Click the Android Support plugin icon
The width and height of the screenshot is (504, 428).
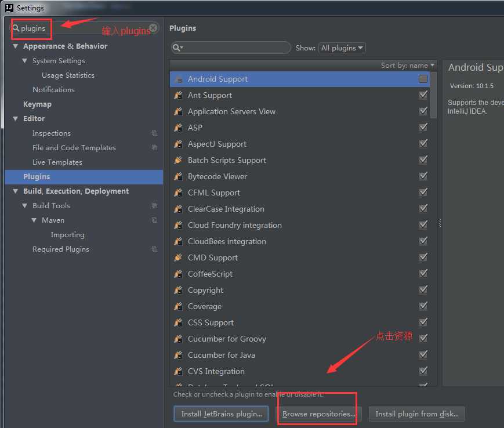(178, 79)
